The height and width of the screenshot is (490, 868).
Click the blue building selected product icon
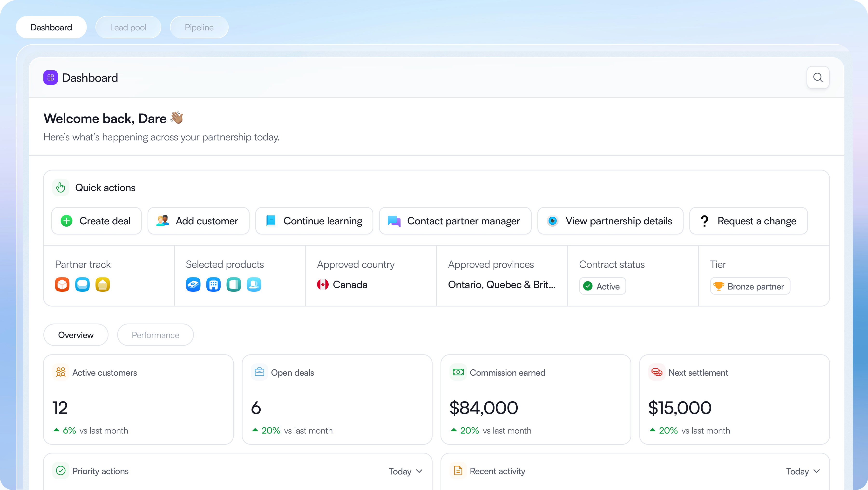tap(213, 285)
